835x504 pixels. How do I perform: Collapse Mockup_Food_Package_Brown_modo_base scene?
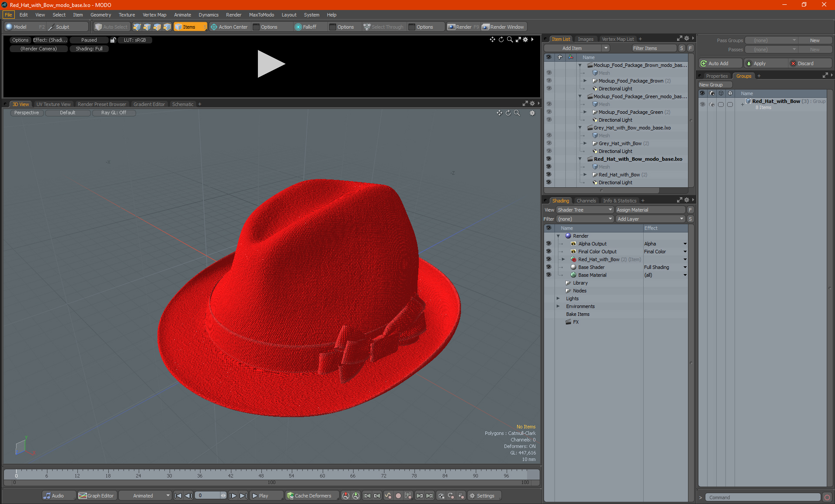point(580,65)
